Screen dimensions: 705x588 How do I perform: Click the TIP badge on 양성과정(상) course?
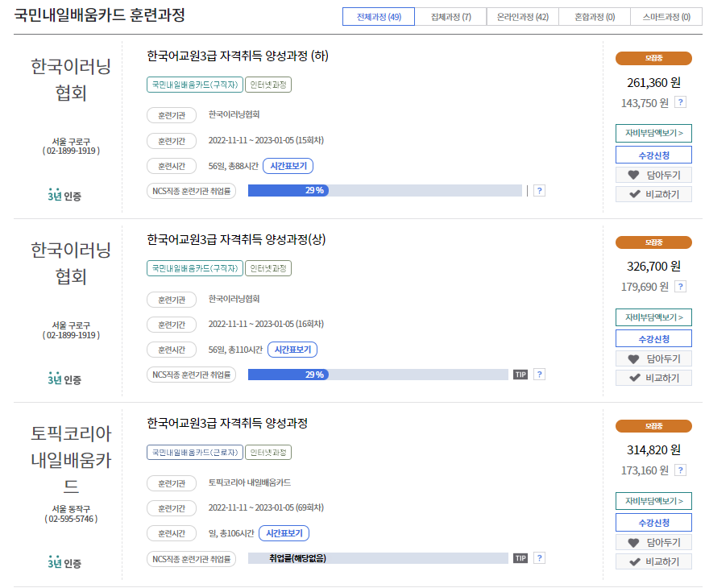coord(520,375)
